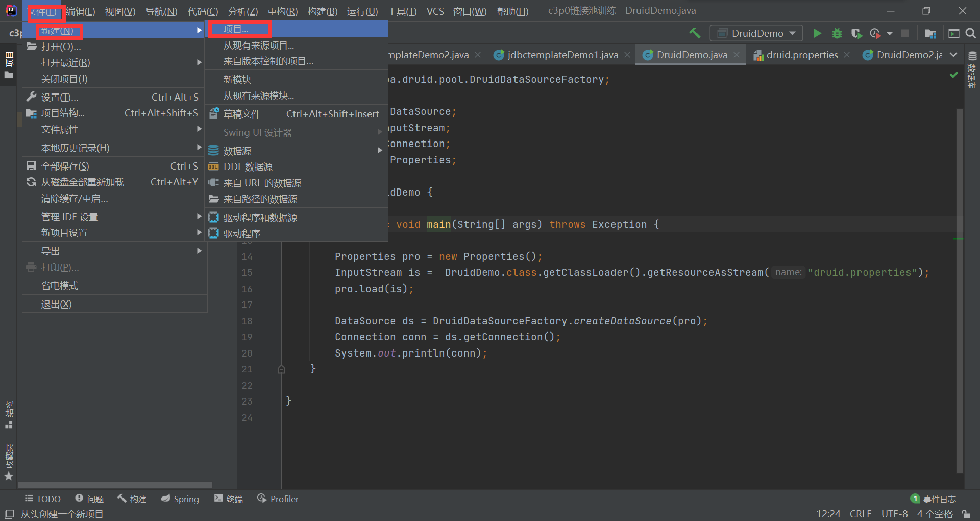This screenshot has height=521, width=980.
Task: Toggle tool window bars icon in status bar
Action: point(9,514)
